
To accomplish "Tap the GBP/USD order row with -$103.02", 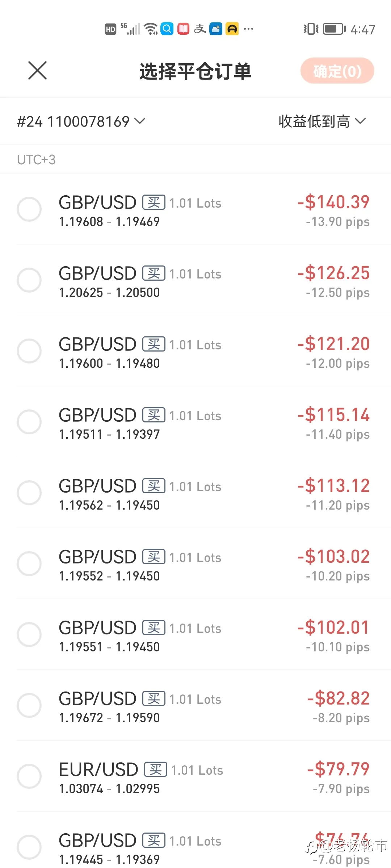I will tap(195, 563).
